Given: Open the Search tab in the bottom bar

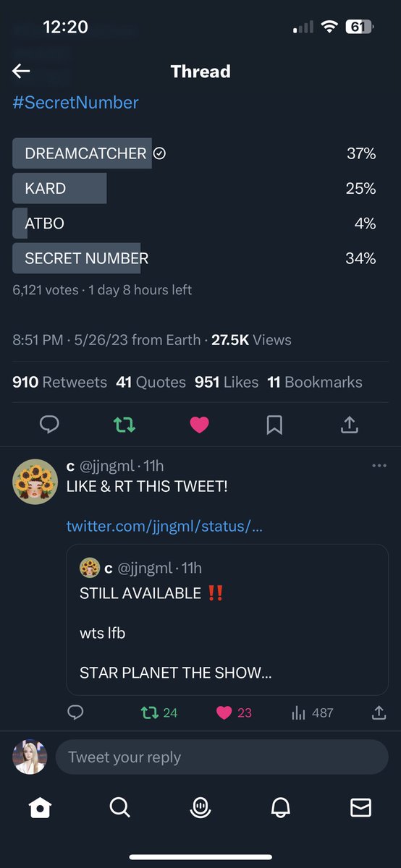Looking at the screenshot, I should point(120,807).
